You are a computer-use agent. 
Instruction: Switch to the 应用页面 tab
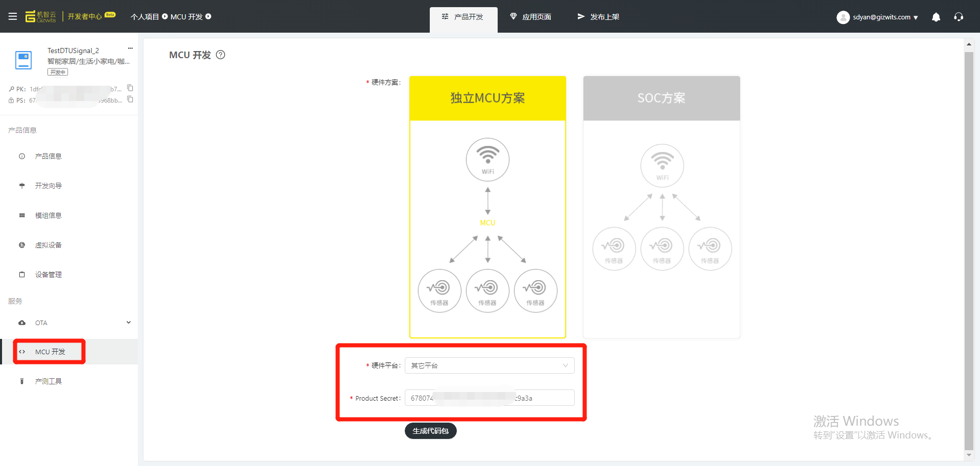[531, 16]
